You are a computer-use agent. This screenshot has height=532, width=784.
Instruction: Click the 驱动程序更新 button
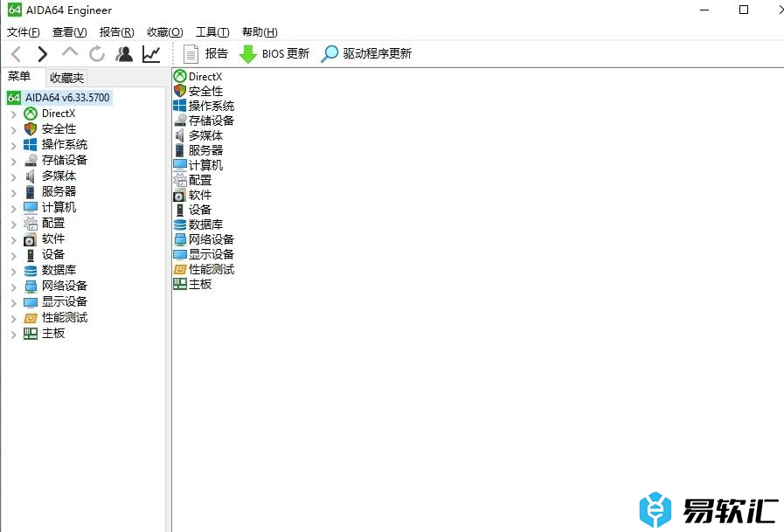(366, 54)
